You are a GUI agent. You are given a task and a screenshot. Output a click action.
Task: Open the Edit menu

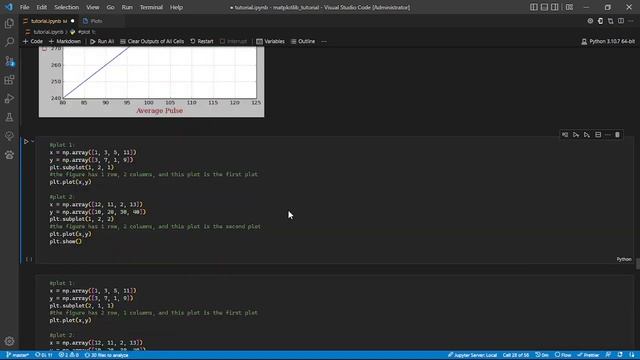point(42,7)
